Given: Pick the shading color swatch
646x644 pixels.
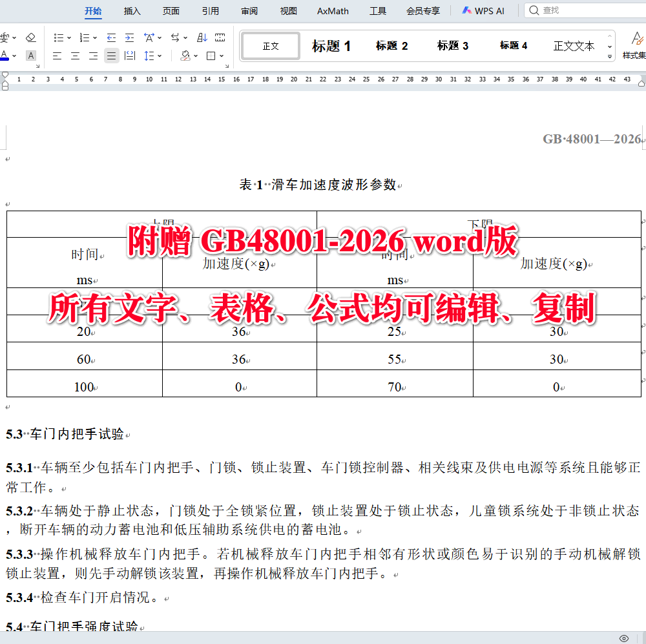Looking at the screenshot, I should click(185, 56).
